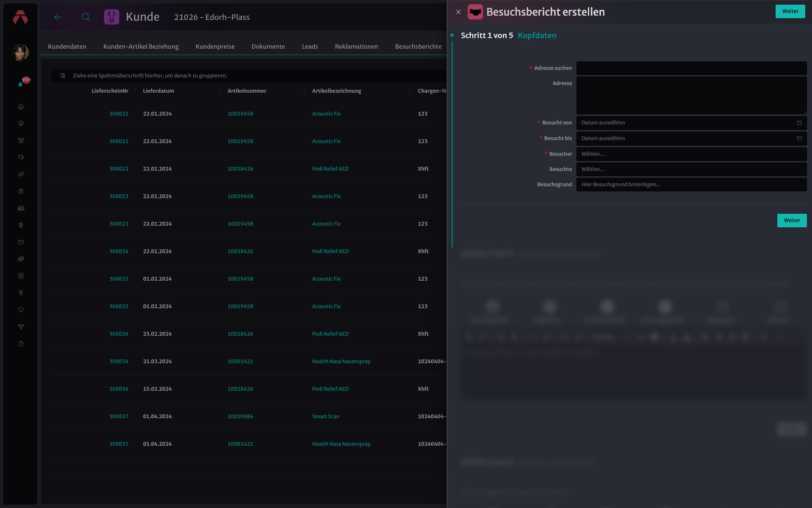The image size is (812, 508).
Task: Open the clipboard icon in sidebar
Action: coord(21,191)
